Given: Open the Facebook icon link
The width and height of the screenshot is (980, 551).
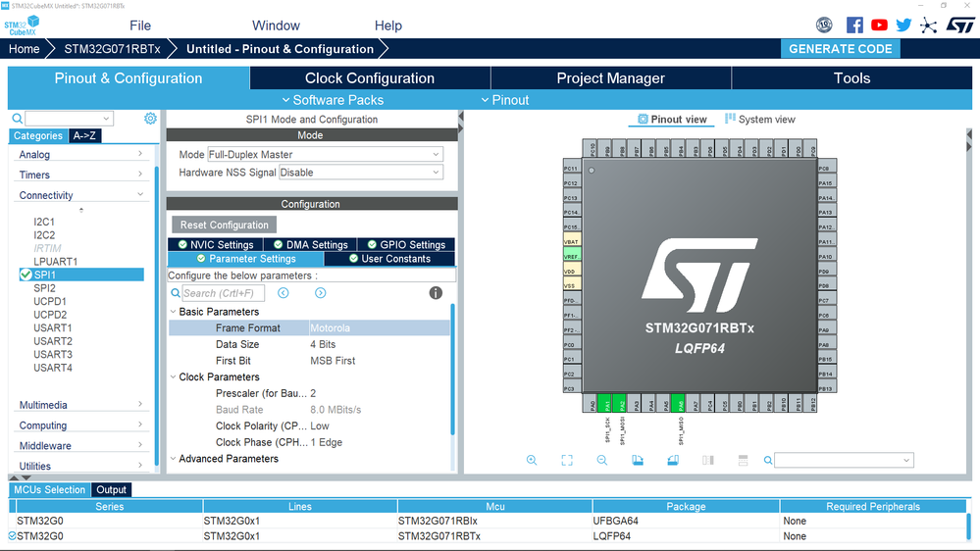Looking at the screenshot, I should [854, 25].
